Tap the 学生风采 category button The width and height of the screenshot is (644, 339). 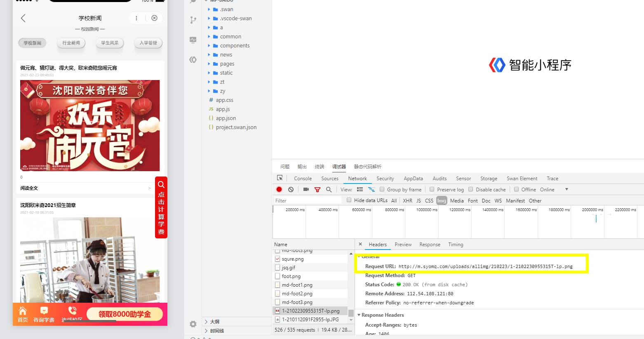(x=110, y=43)
